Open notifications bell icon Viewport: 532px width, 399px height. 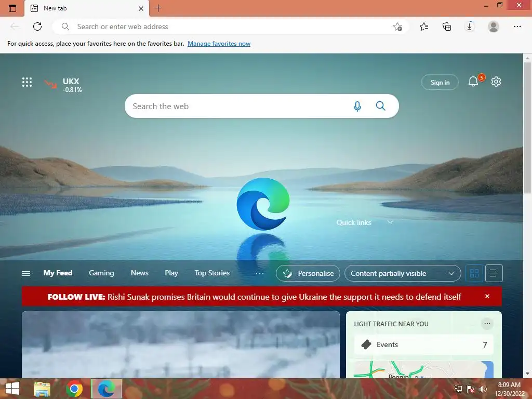[x=473, y=82]
